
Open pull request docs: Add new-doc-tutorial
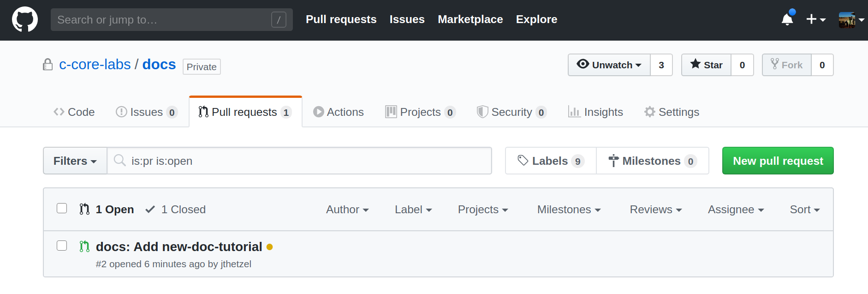tap(179, 247)
